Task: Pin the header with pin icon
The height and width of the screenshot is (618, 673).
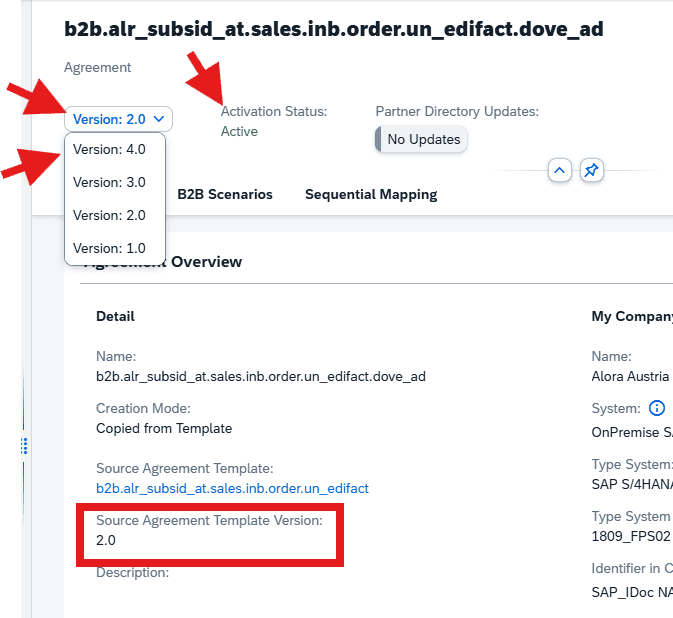Action: (x=592, y=170)
